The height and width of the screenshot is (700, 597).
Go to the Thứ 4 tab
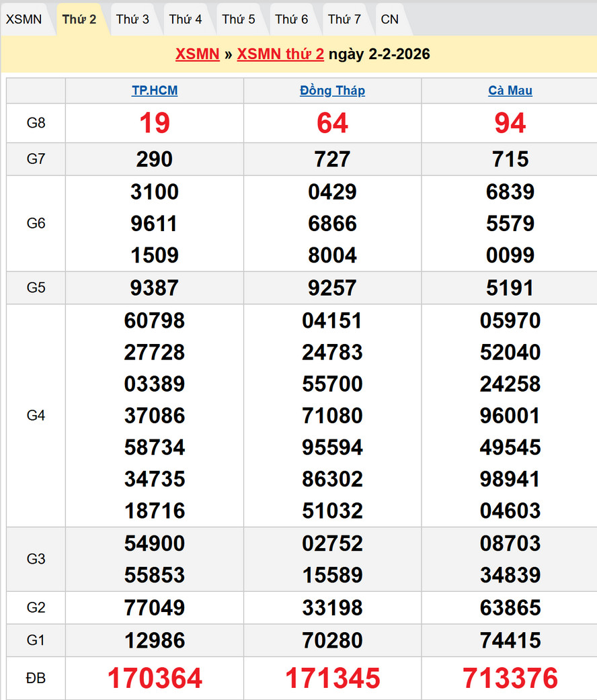[x=186, y=19]
